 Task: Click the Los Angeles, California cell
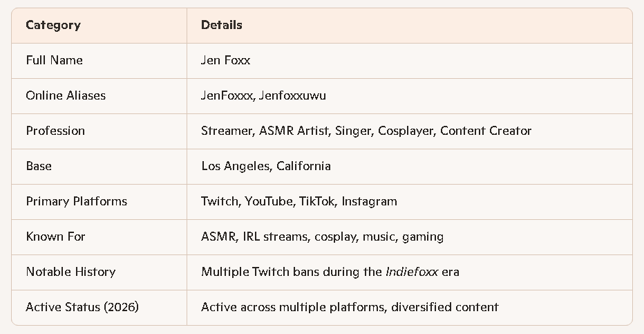click(x=266, y=166)
